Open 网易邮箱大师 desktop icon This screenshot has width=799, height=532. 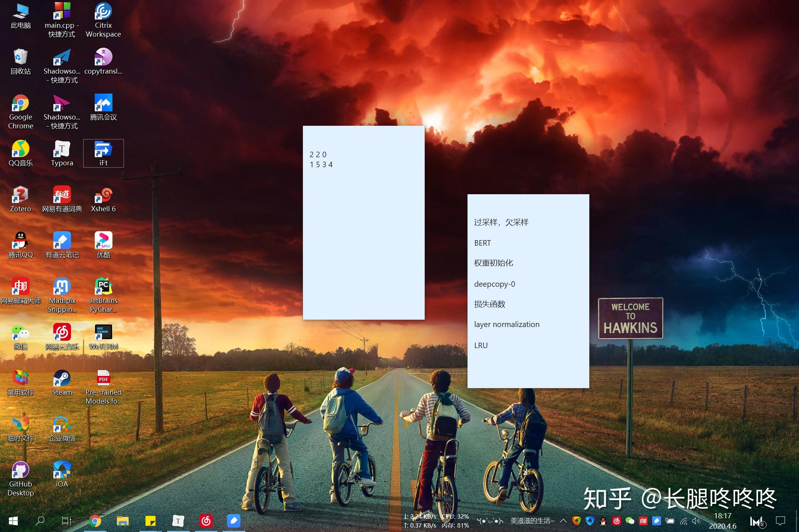tap(21, 291)
